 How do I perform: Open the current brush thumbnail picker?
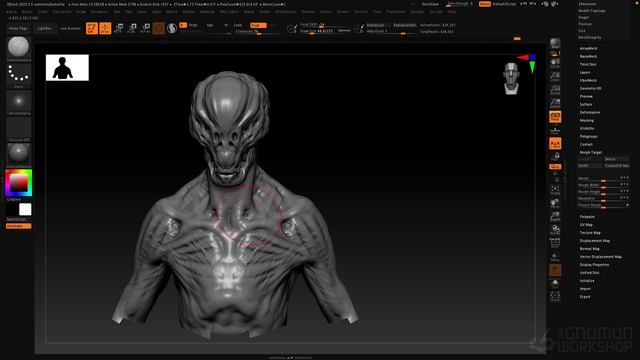tap(18, 47)
